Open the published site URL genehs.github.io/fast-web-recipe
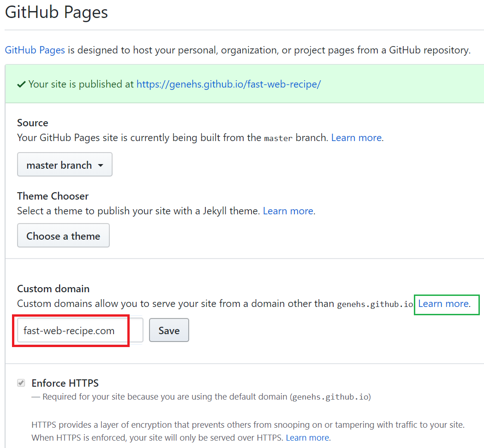The height and width of the screenshot is (448, 484). click(229, 84)
